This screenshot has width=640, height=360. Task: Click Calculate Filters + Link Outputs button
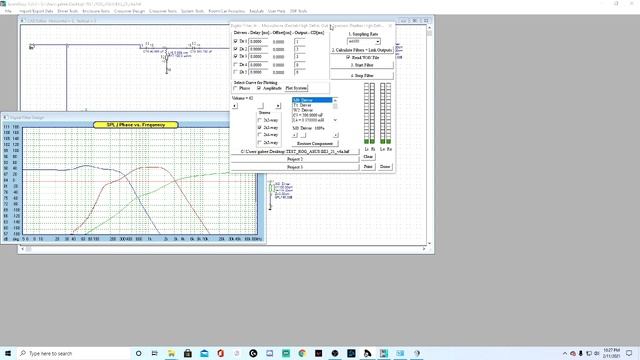click(x=362, y=50)
